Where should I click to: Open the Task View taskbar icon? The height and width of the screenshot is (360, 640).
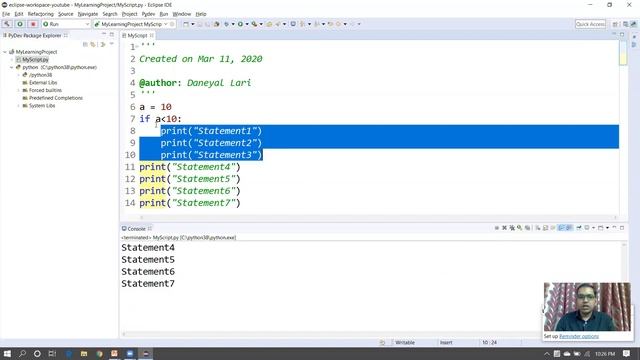(x=52, y=353)
